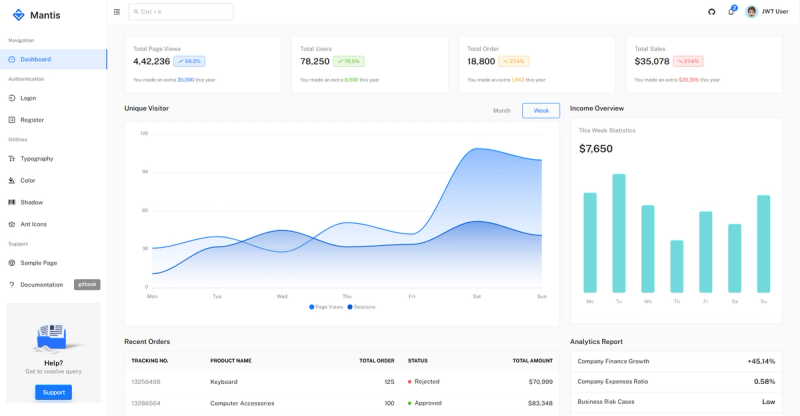Select Week view for Unique Visitor
This screenshot has height=416, width=800.
pos(541,111)
